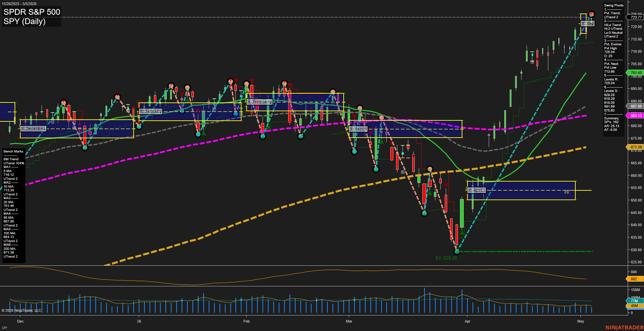The height and width of the screenshot is (331, 644).
Task: Click the swing pivot low circle near 629.28
Action: (457, 252)
